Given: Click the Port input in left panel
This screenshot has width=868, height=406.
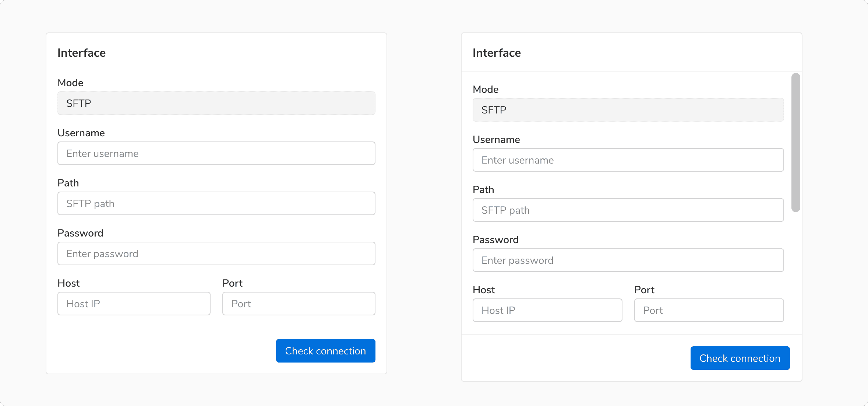Looking at the screenshot, I should pos(299,304).
